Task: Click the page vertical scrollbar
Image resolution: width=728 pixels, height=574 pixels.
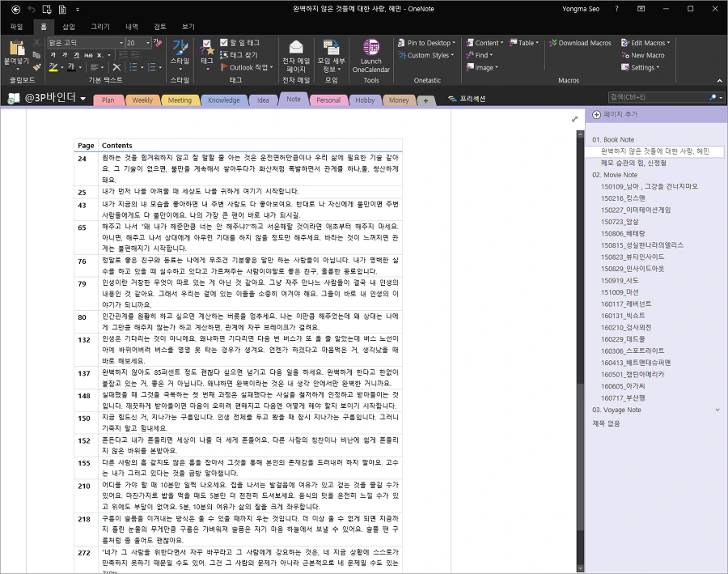Action: (x=580, y=351)
